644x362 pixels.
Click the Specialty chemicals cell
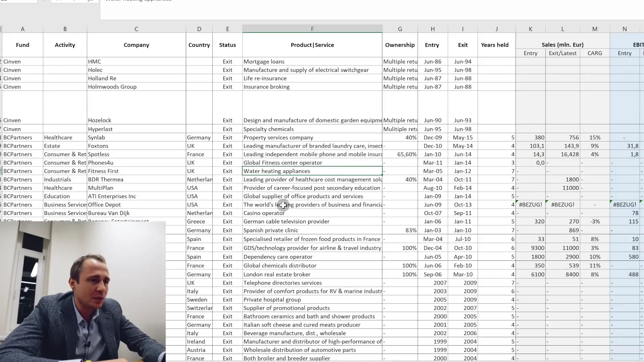(312, 129)
